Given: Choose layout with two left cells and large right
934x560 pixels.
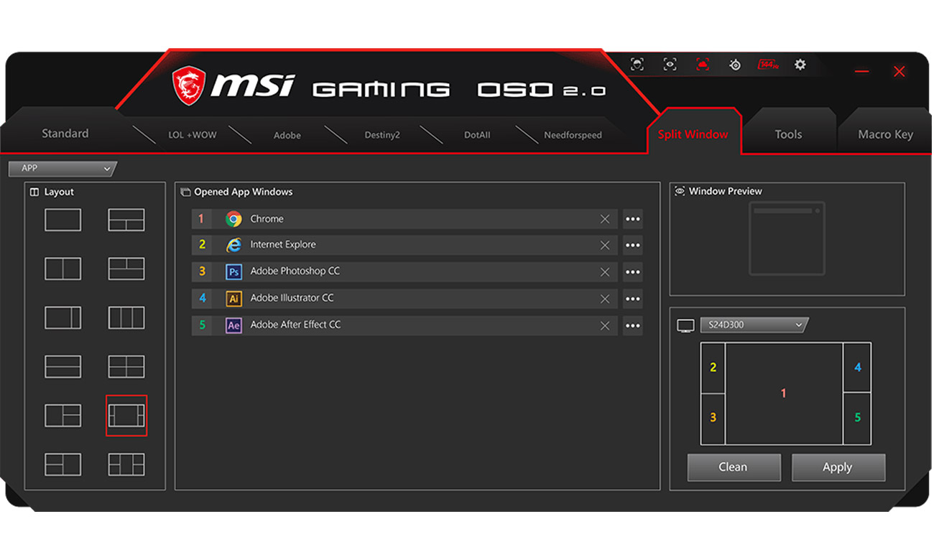Looking at the screenshot, I should pyautogui.click(x=63, y=465).
